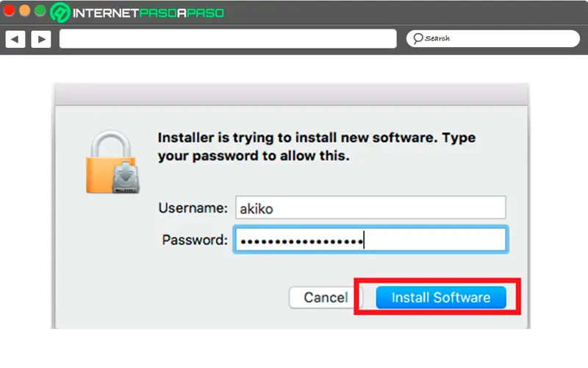Select the Username field containing akiko

click(370, 208)
